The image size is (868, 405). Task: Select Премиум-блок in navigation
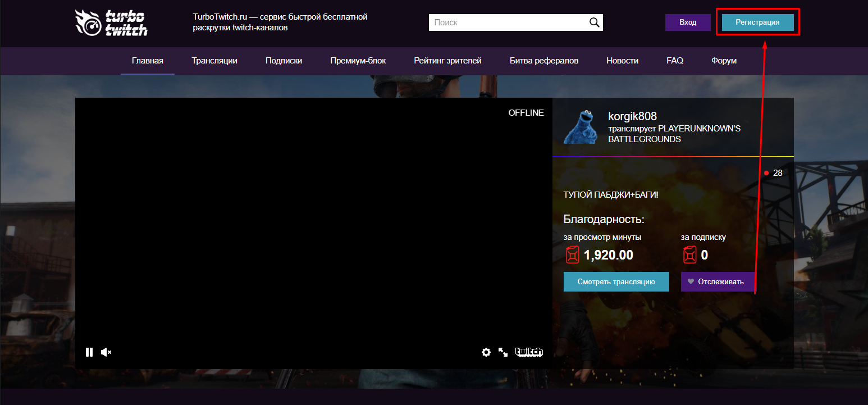coord(358,61)
